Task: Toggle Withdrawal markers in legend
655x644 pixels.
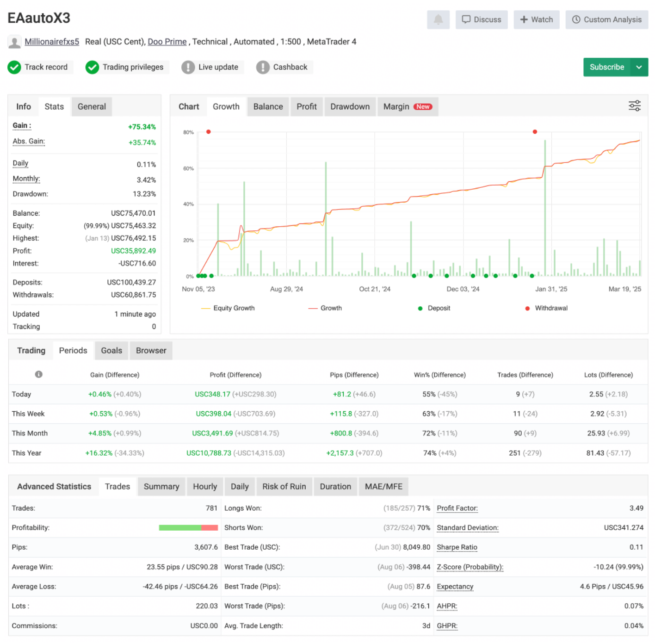Action: pos(546,308)
